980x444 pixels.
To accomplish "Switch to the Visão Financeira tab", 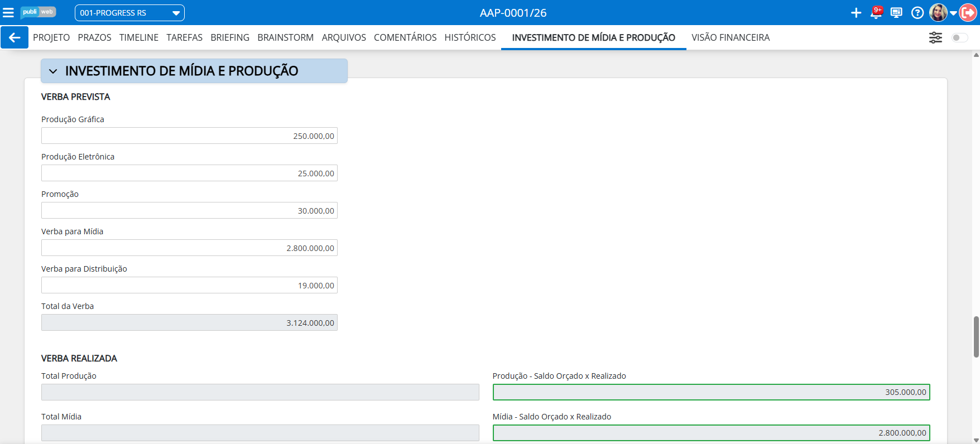I will 730,37.
